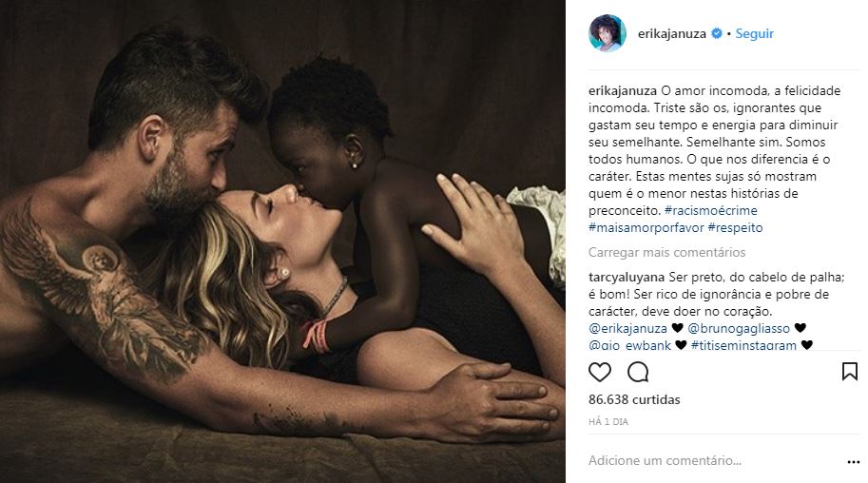This screenshot has height=483, width=868.
Task: Open the @erikajanuza mention in the comment
Action: (627, 328)
